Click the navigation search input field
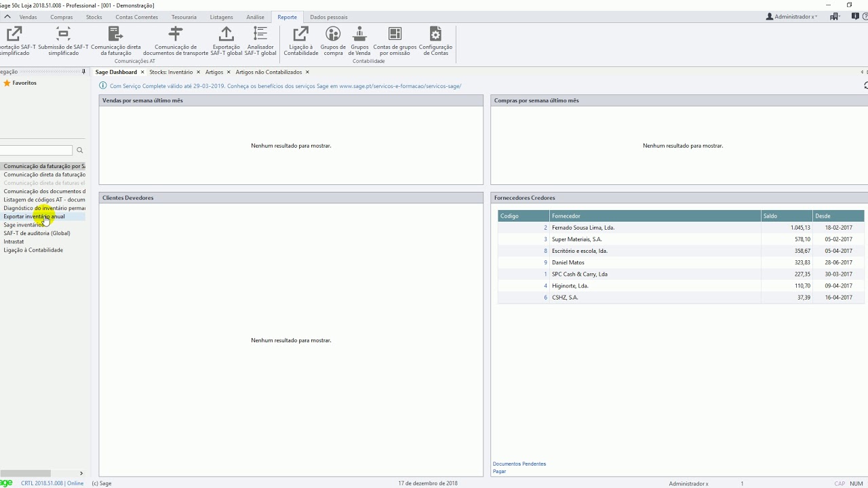Image resolution: width=868 pixels, height=488 pixels. point(36,150)
